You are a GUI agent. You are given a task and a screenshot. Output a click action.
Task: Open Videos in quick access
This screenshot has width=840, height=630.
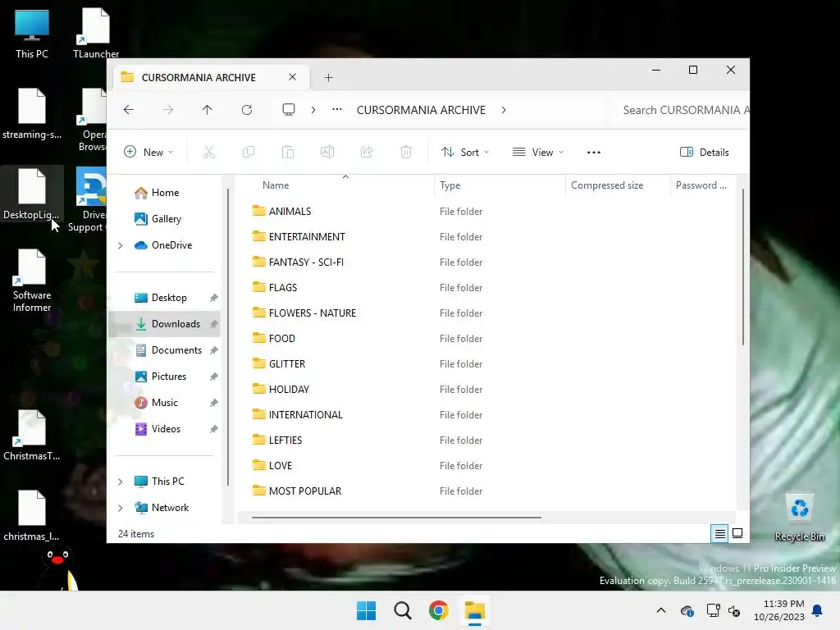click(x=165, y=428)
